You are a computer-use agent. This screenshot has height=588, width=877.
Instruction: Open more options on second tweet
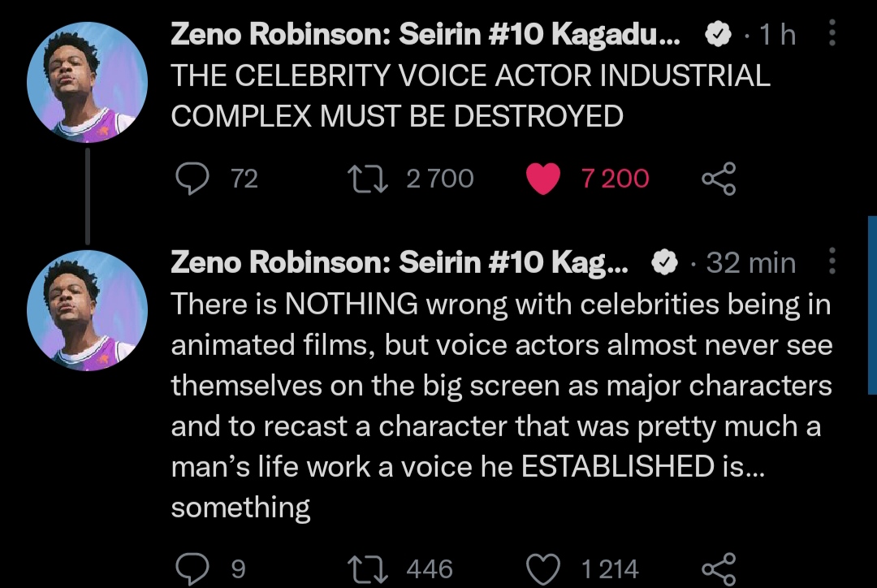tap(832, 261)
